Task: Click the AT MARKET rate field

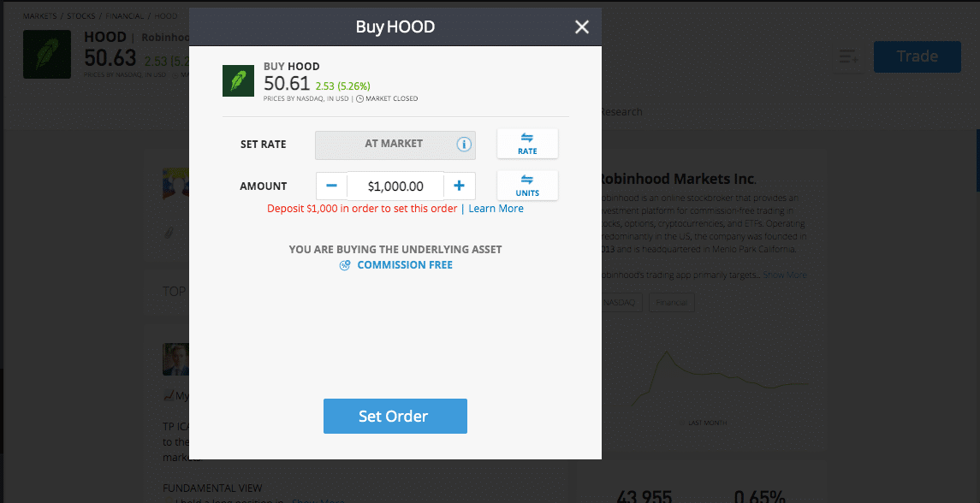Action: click(395, 145)
